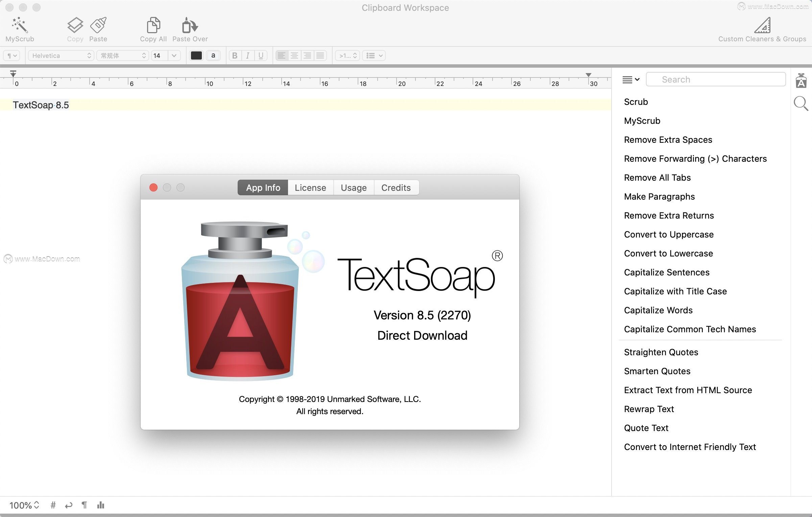Run Capitalize Words cleaner
The height and width of the screenshot is (517, 812).
click(x=658, y=310)
